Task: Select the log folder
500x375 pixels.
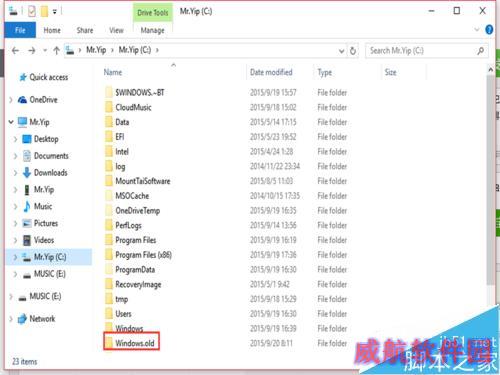Action: [x=115, y=166]
